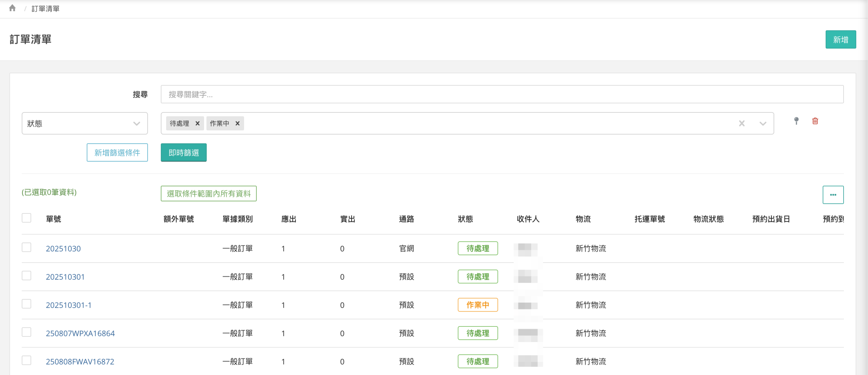Remove the 作業中 filter tag
This screenshot has height=375, width=868.
[x=238, y=124]
